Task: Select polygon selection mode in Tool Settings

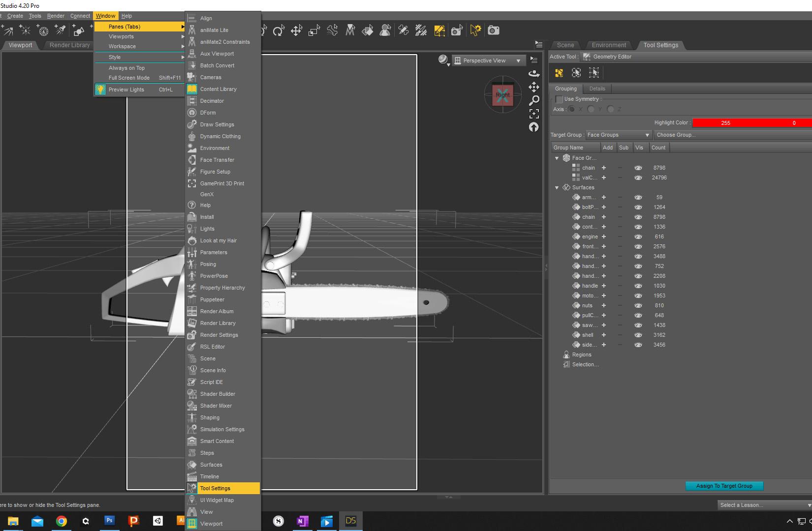Action: tap(559, 73)
